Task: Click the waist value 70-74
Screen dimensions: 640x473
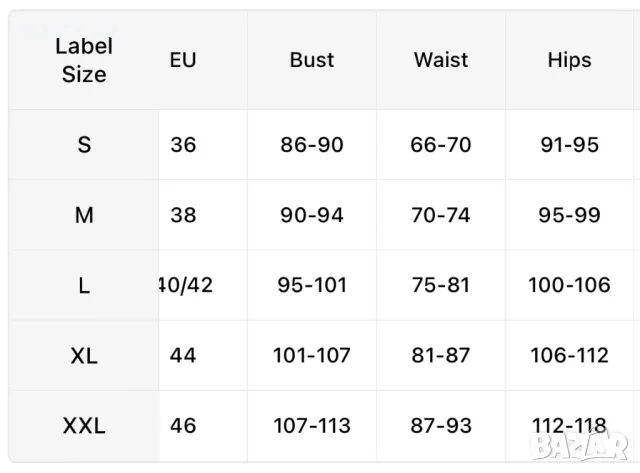Action: click(x=441, y=215)
